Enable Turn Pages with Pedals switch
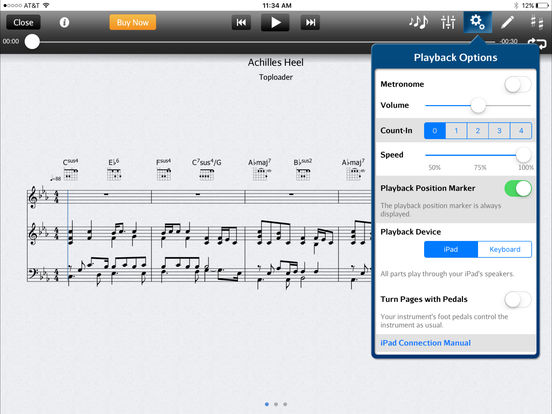The image size is (552, 414). (x=518, y=300)
